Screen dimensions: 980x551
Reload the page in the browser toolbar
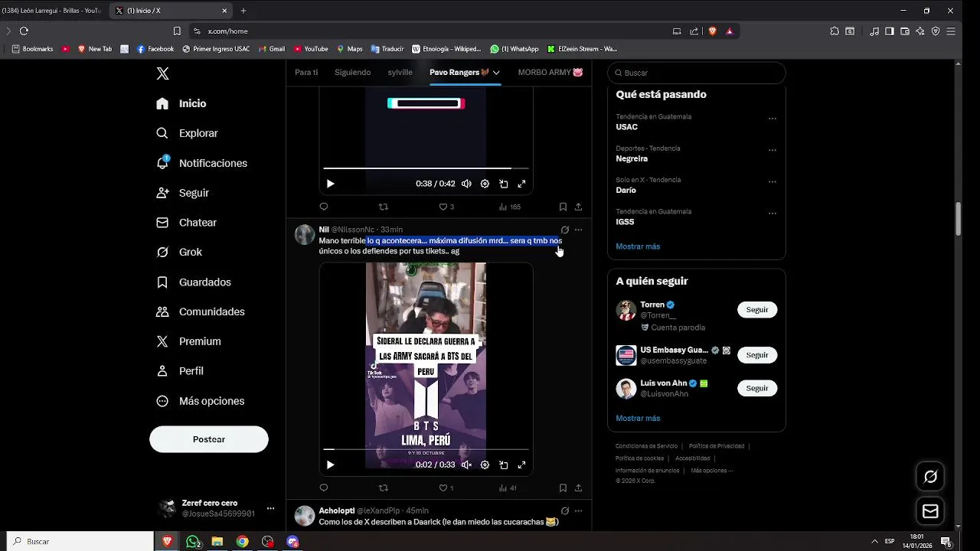coord(24,31)
